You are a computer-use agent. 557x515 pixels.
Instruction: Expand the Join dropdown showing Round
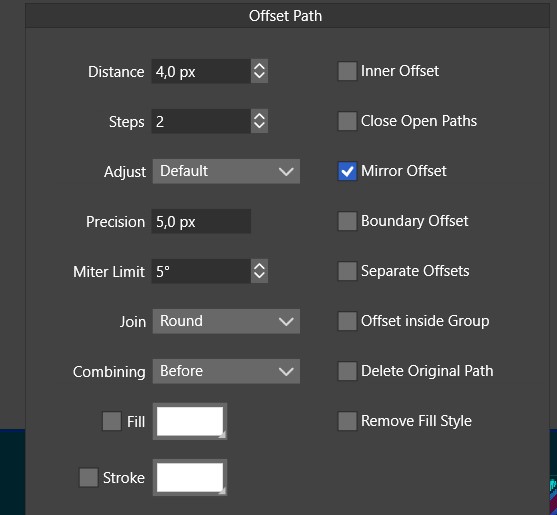click(x=226, y=321)
